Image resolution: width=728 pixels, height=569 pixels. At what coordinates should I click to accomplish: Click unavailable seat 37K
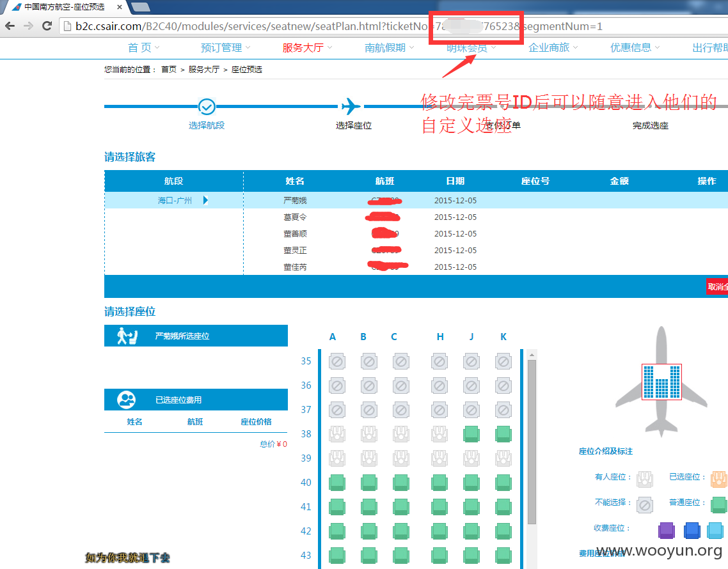click(503, 410)
